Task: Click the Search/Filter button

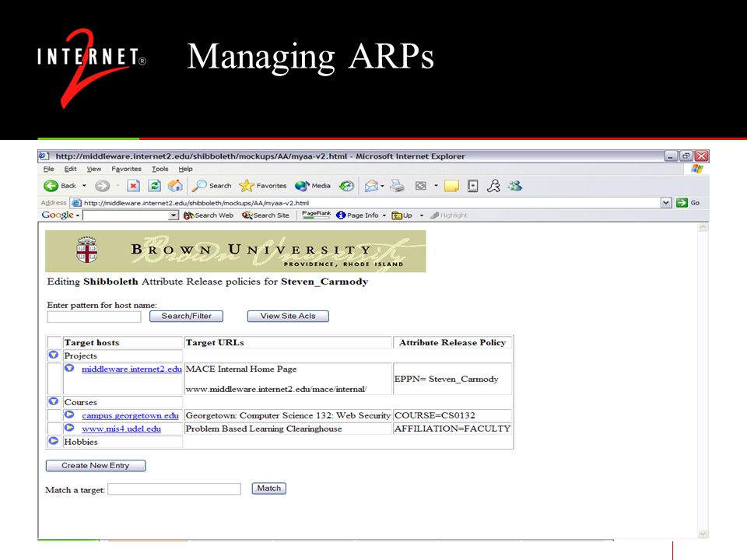Action: tap(186, 316)
